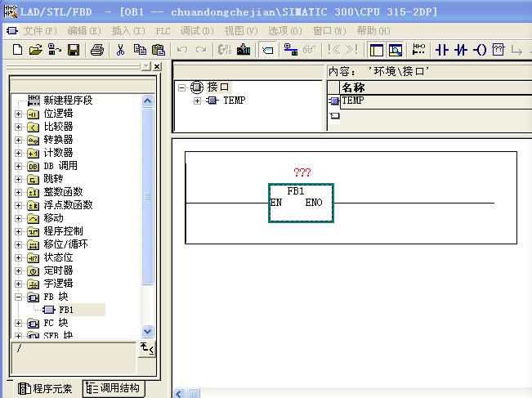Switch to the 调用结构 tab
Screen dimensions: 532x398
(x=113, y=388)
